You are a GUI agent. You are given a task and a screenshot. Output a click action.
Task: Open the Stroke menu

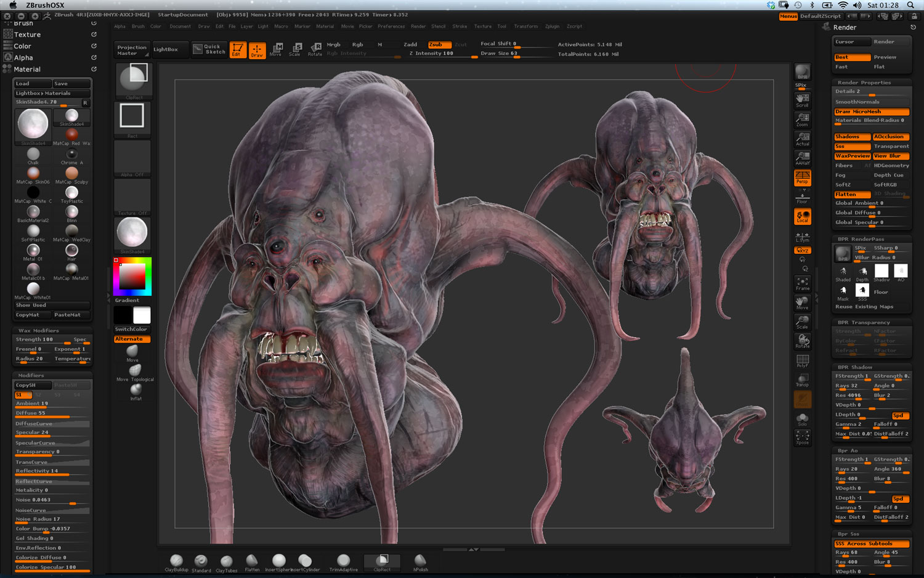point(460,26)
